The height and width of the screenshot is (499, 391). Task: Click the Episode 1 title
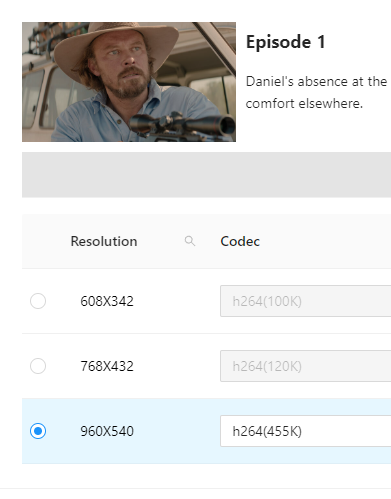pyautogui.click(x=285, y=42)
